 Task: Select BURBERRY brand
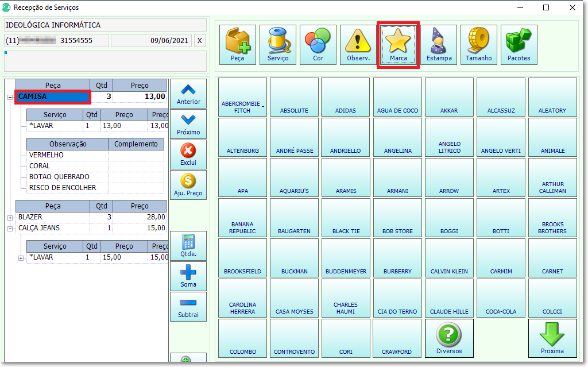tap(397, 258)
